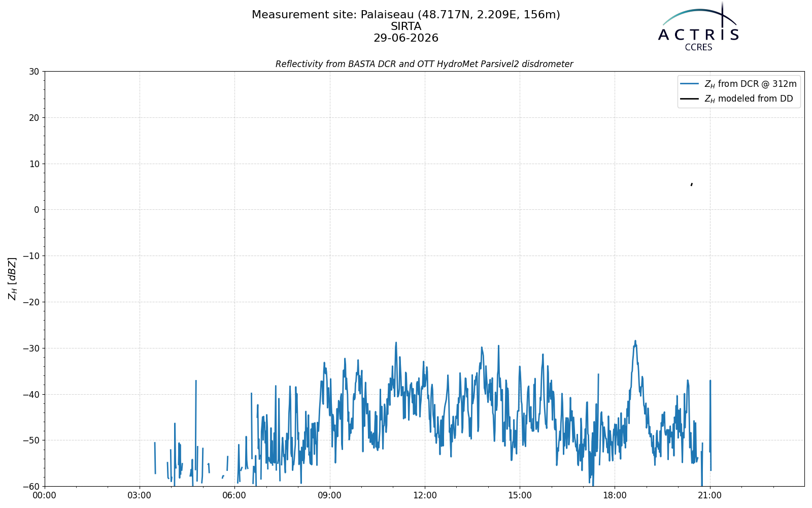The width and height of the screenshot is (812, 508).
Task: Click the 21:00 x-axis tick label
Action: pyautogui.click(x=709, y=495)
